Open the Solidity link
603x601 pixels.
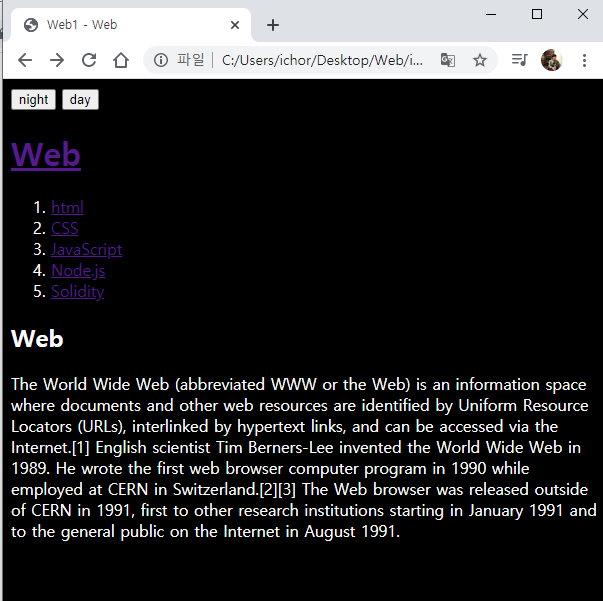tap(78, 291)
